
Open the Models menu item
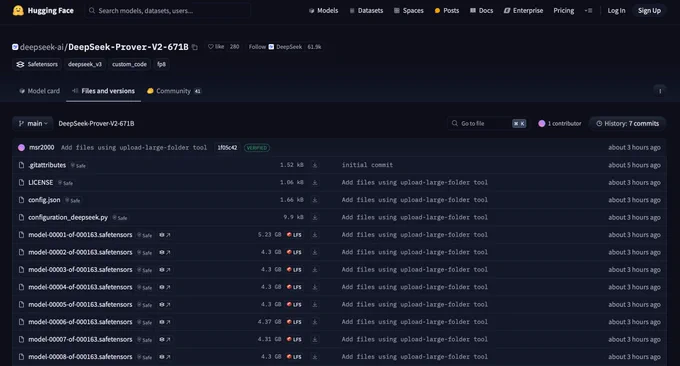(x=324, y=10)
